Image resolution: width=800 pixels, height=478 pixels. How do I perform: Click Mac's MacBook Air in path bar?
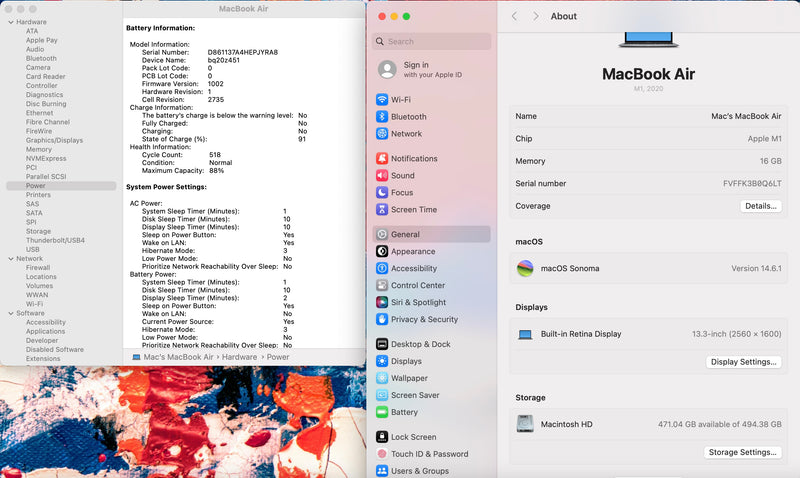point(179,357)
